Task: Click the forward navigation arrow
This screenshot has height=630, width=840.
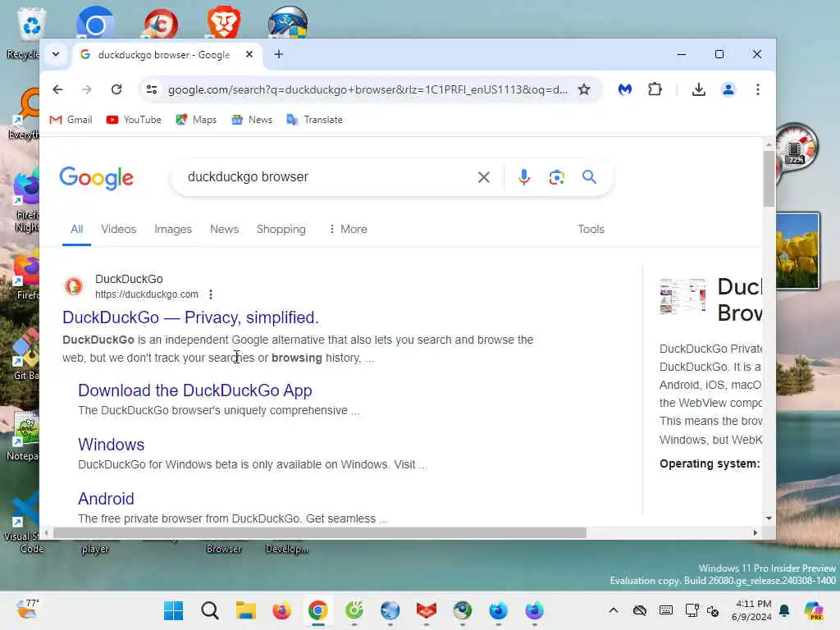Action: pos(87,89)
